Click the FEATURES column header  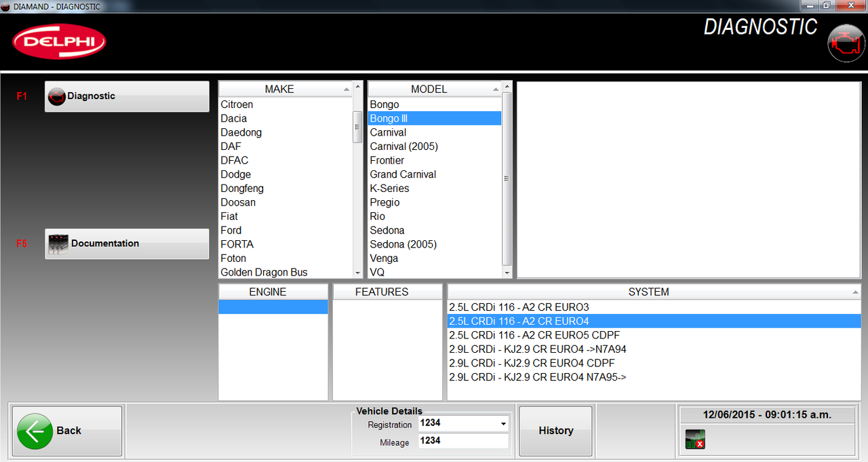point(387,292)
